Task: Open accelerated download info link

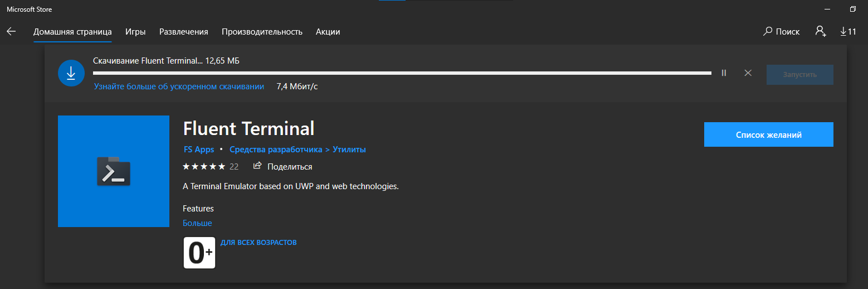Action: click(x=179, y=86)
